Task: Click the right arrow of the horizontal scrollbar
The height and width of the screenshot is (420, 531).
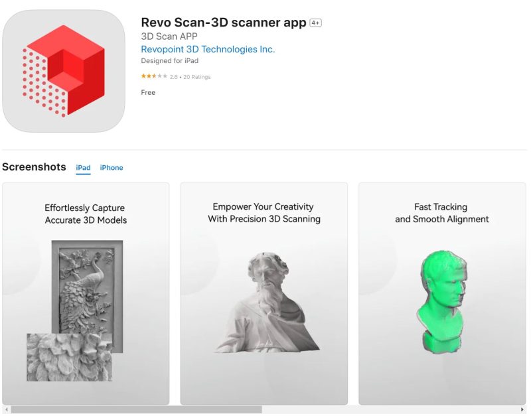Action: coord(522,409)
